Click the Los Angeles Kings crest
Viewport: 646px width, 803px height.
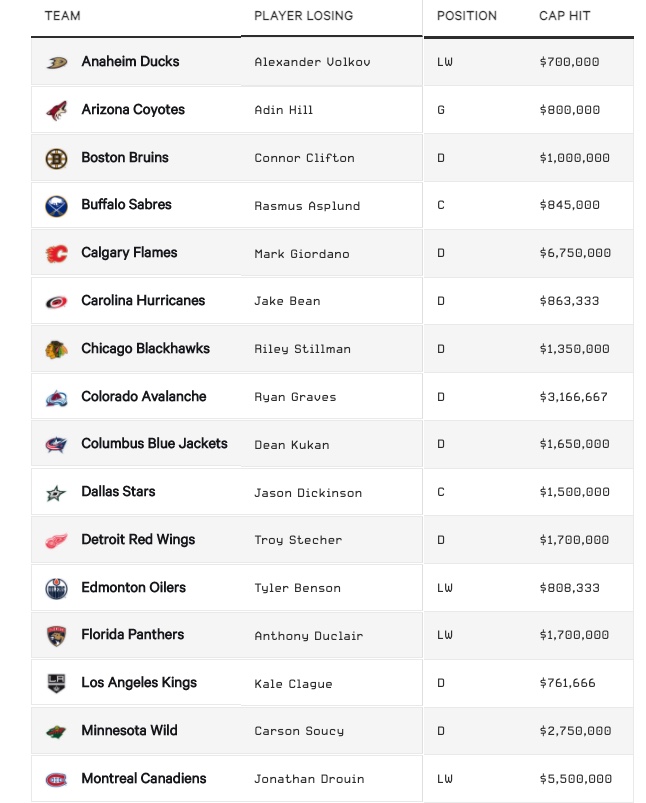click(x=56, y=684)
